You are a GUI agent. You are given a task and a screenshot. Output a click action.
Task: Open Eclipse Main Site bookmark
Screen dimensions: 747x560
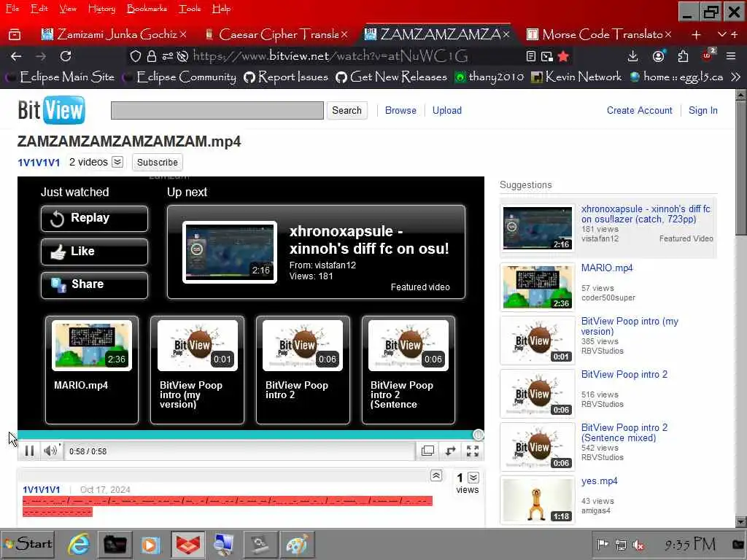[61, 77]
